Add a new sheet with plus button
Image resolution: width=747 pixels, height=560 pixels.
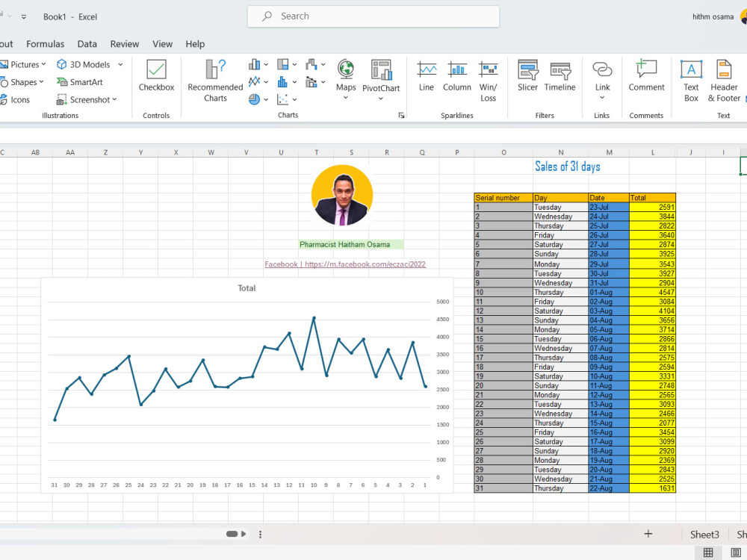648,534
